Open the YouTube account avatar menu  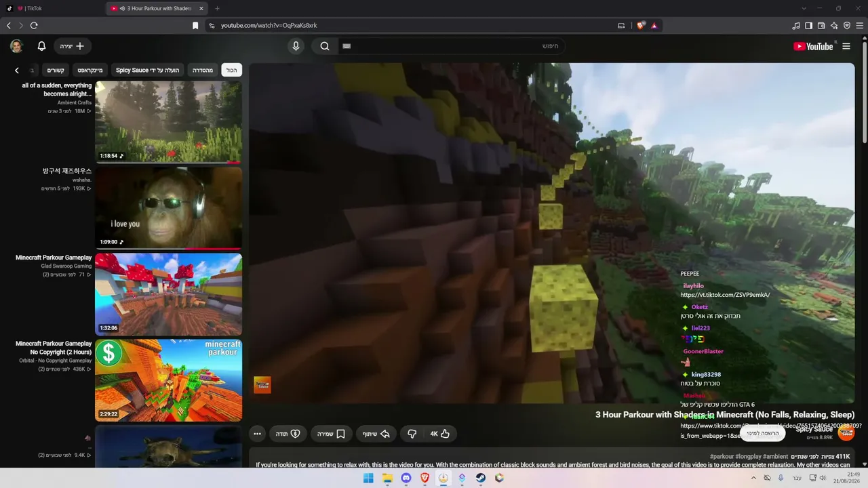[x=16, y=46]
